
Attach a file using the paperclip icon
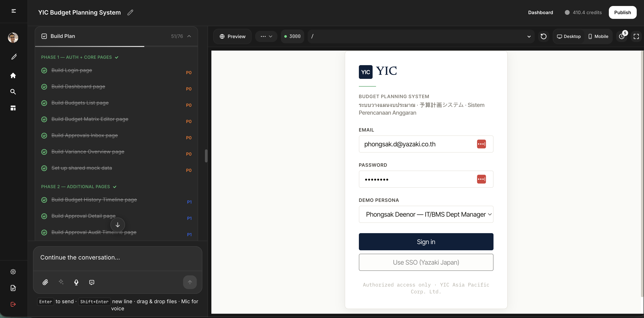click(45, 282)
